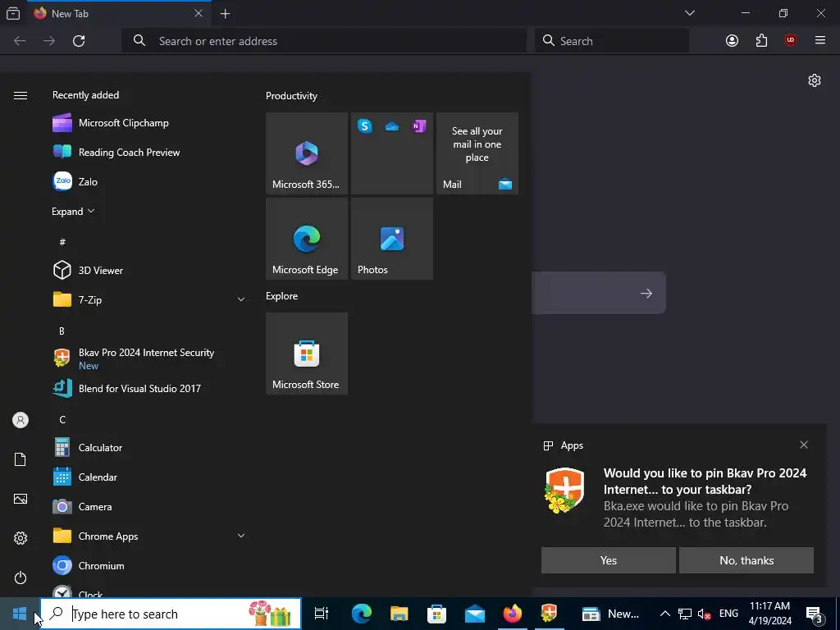Screen dimensions: 840x630
Task: Open the muted volume tray icon
Action: click(x=705, y=614)
